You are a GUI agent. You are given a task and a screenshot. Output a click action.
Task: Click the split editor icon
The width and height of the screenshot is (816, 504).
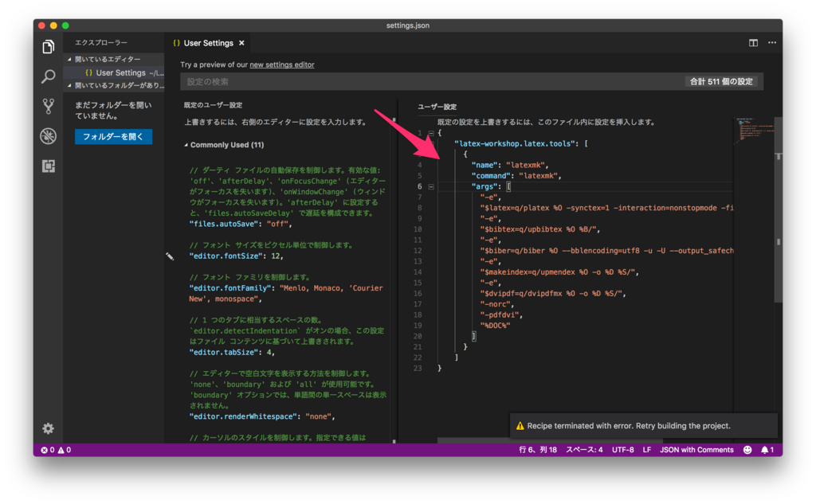coord(753,43)
